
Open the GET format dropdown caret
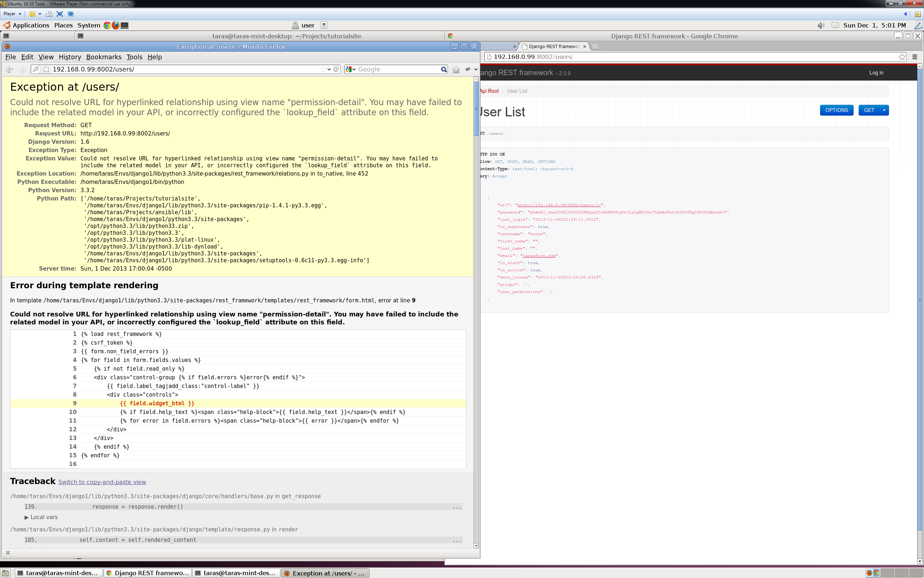tap(884, 110)
